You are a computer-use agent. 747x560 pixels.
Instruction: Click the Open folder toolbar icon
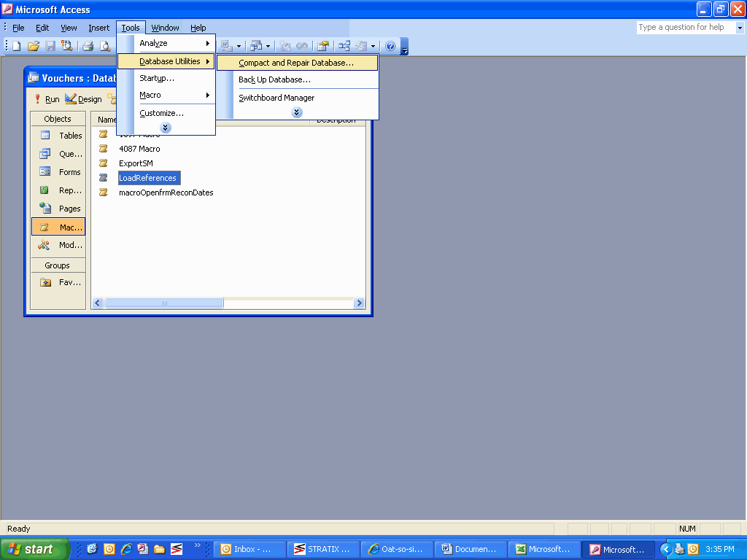click(34, 46)
